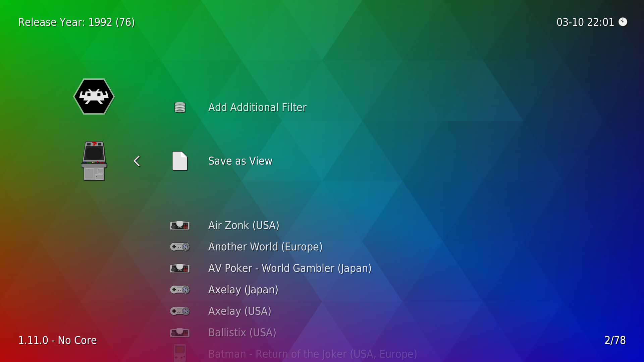Click the 1.11.0 - No Core status text
This screenshot has height=362, width=644.
point(57,340)
